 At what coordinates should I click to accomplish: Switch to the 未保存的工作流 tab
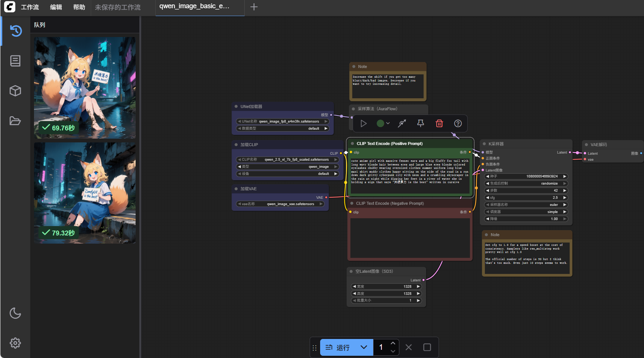coord(118,7)
